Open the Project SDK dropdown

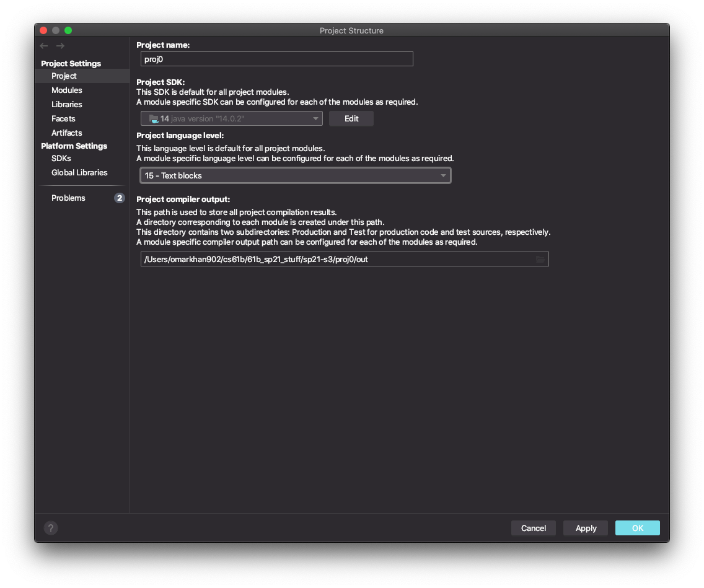pyautogui.click(x=231, y=118)
